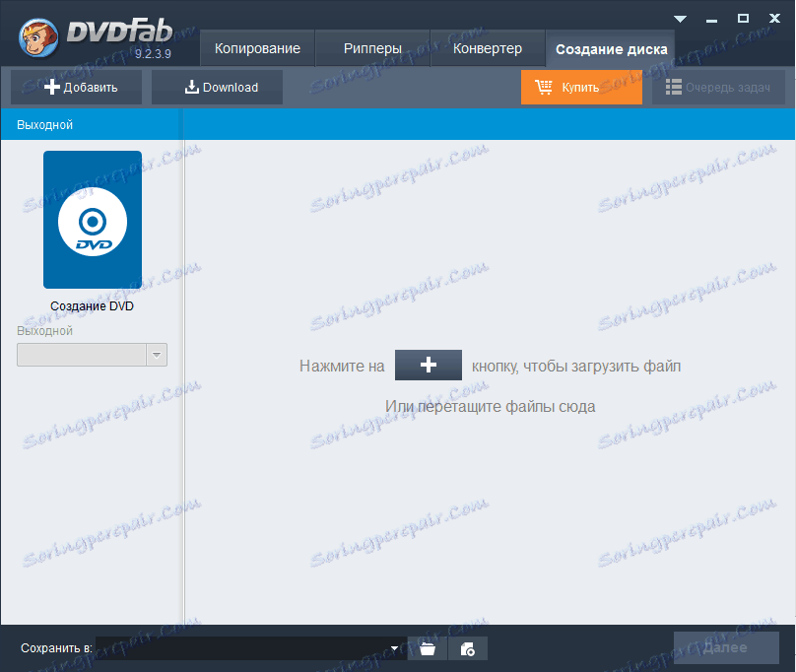This screenshot has height=672, width=796.
Task: Minimize the DVDFab window
Action: (x=711, y=20)
